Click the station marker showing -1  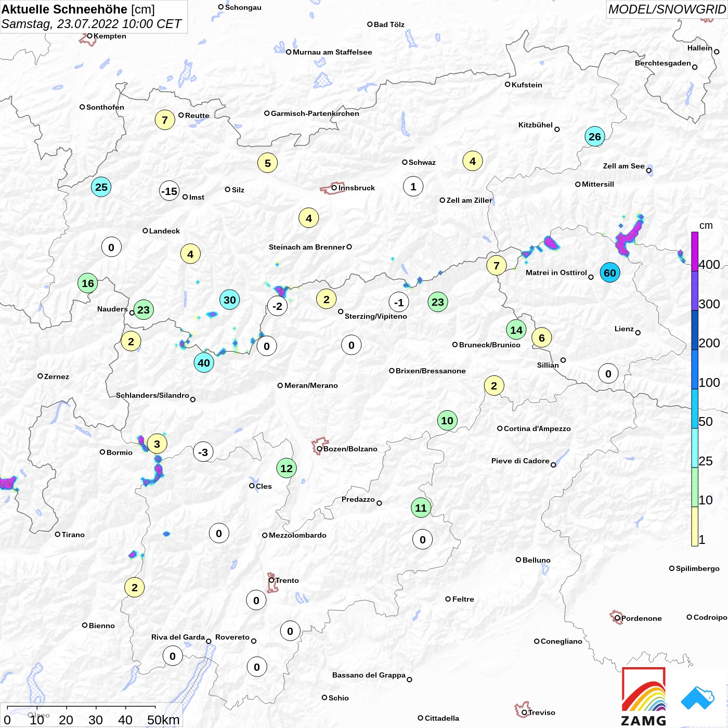pos(399,302)
